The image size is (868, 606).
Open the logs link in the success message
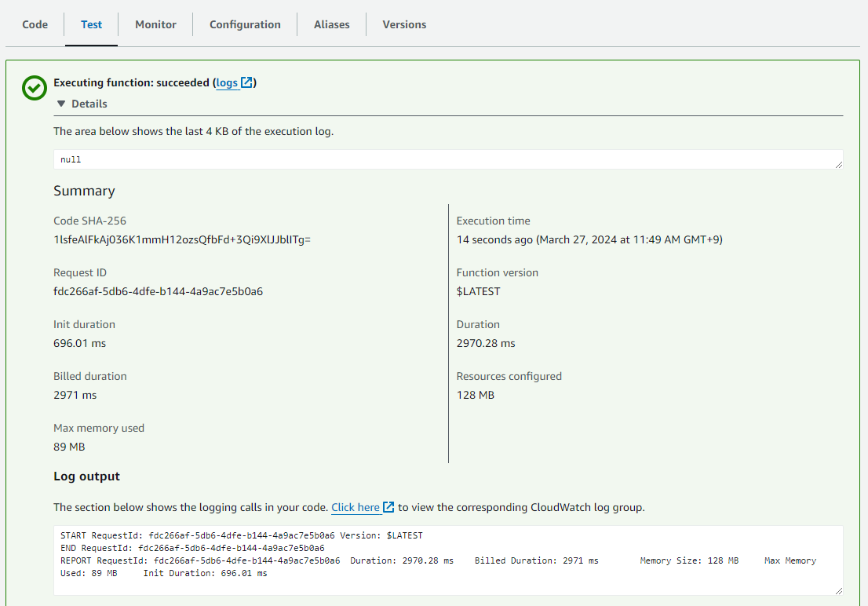pos(227,82)
